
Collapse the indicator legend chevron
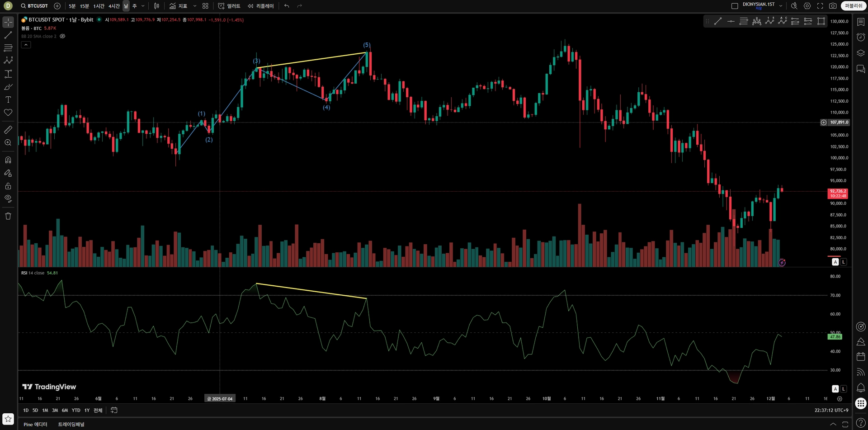coord(26,45)
